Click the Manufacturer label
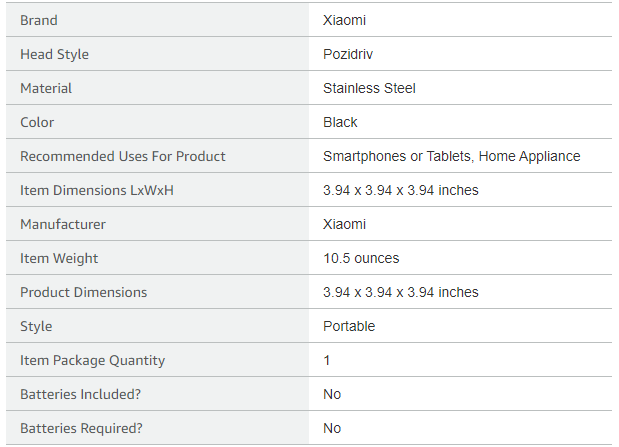The width and height of the screenshot is (619, 447). click(x=63, y=224)
